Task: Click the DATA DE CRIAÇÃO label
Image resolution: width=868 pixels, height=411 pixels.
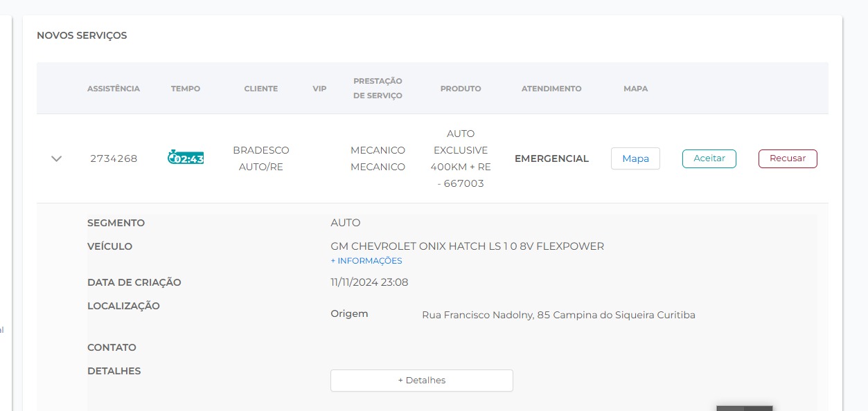Action: (134, 282)
